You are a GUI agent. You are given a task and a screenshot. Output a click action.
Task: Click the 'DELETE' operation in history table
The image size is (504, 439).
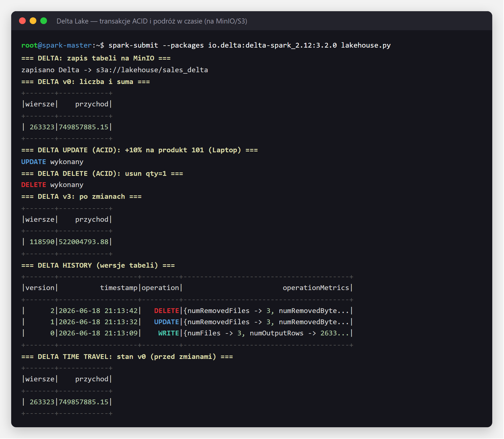pyautogui.click(x=166, y=311)
